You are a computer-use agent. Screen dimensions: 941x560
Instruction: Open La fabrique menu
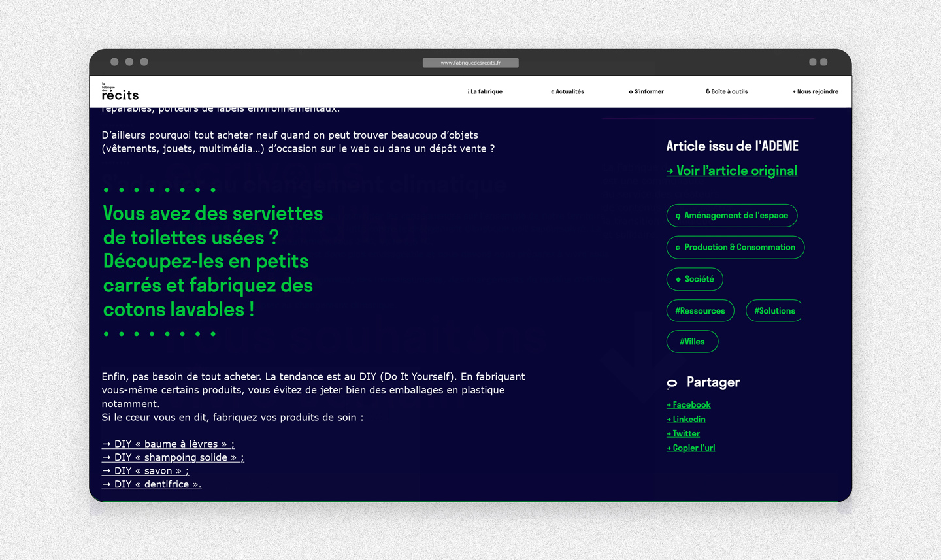(x=485, y=91)
